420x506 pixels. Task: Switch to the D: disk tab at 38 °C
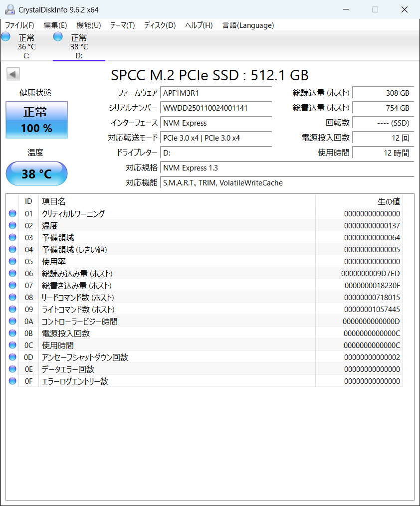79,46
